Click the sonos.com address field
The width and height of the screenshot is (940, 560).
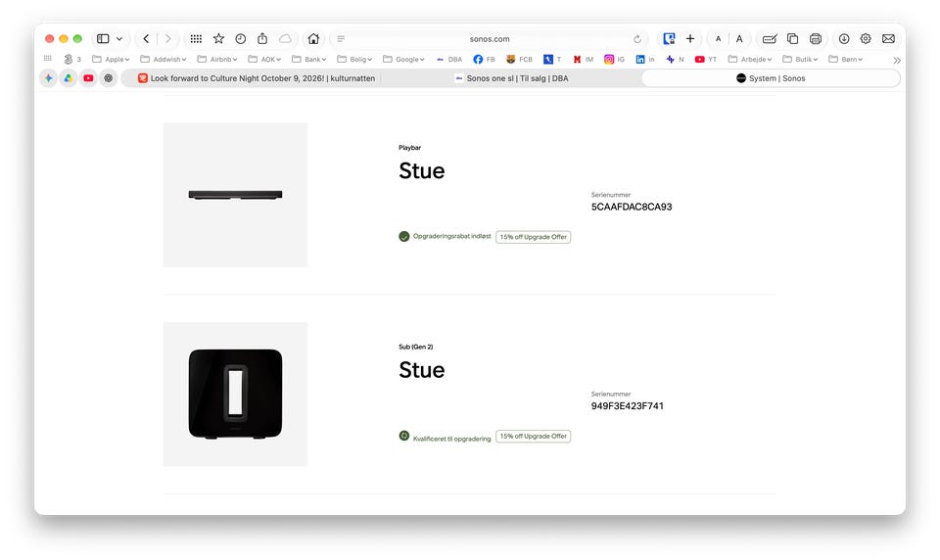pos(490,39)
